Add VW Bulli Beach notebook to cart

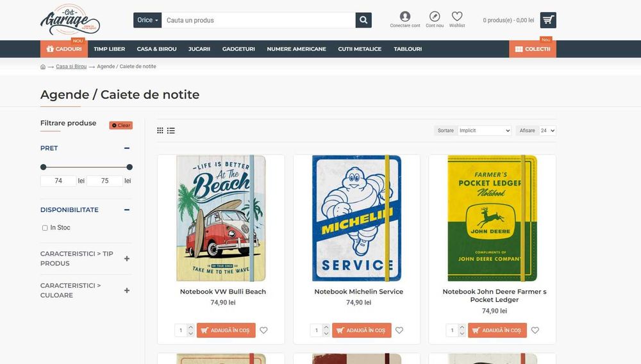tap(226, 330)
